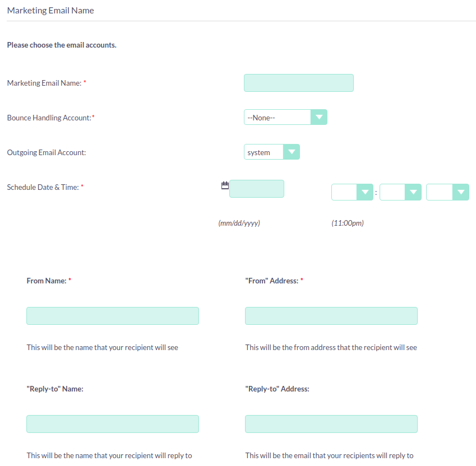Click the dropdown arrow on Outgoing Email Account

point(292,152)
